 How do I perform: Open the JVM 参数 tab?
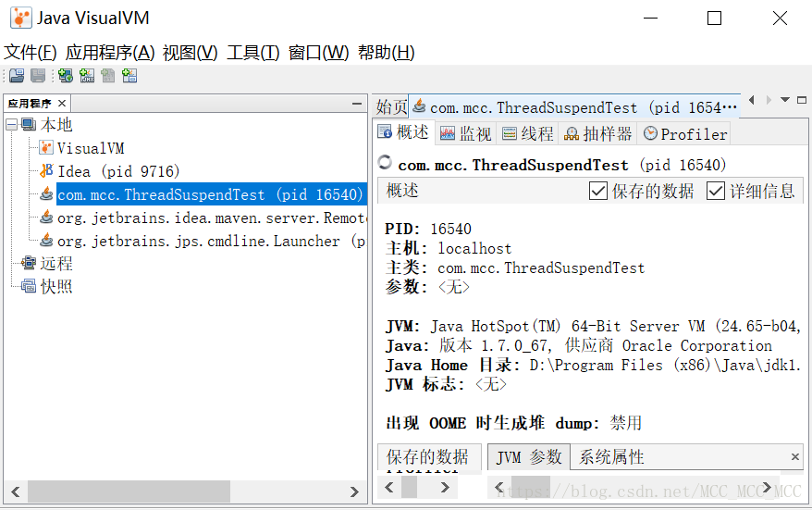point(529,456)
